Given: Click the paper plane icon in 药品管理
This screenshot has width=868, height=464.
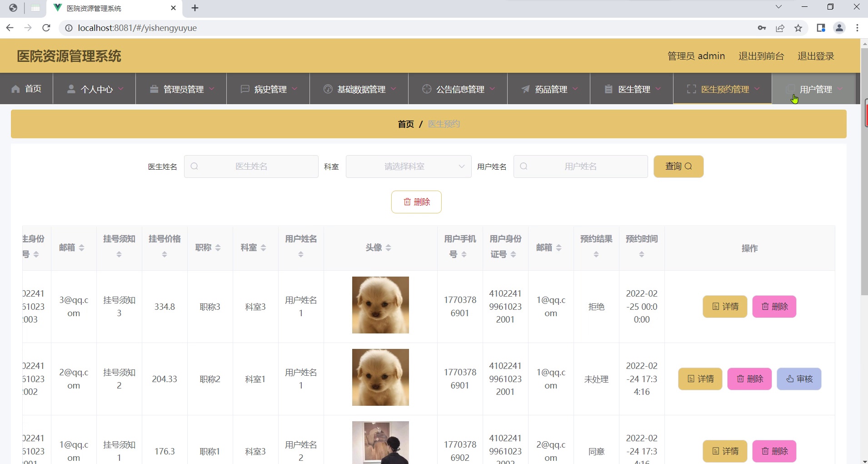Looking at the screenshot, I should 526,89.
